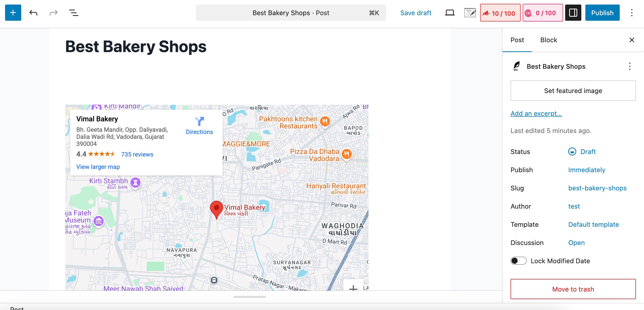
Task: Click the Vimal Bakery heading in card
Action: pyautogui.click(x=97, y=119)
